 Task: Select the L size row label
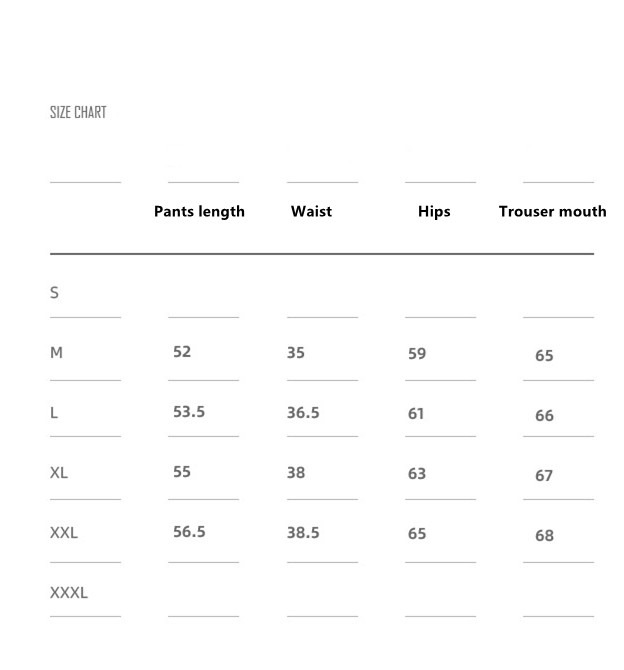click(54, 412)
